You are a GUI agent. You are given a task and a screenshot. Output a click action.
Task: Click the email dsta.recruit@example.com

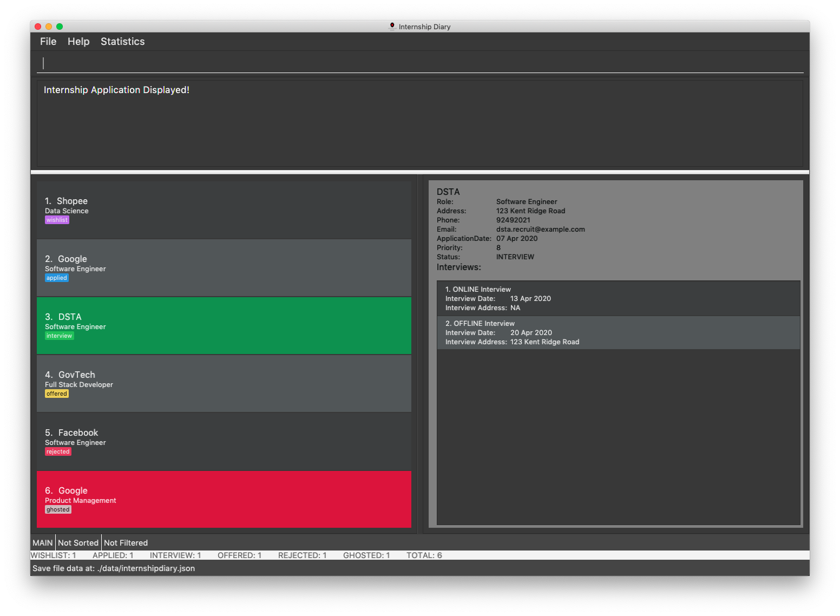point(541,230)
